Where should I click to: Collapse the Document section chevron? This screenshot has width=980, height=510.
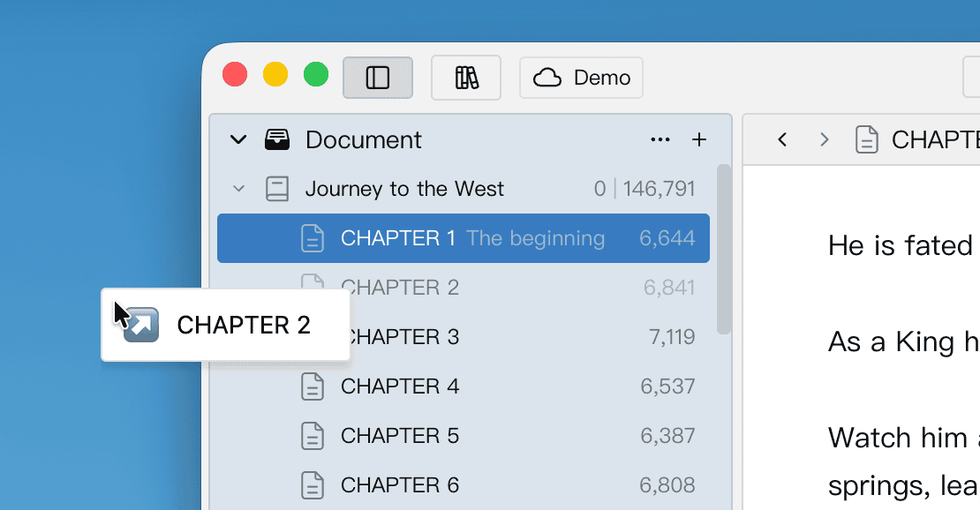[x=237, y=139]
